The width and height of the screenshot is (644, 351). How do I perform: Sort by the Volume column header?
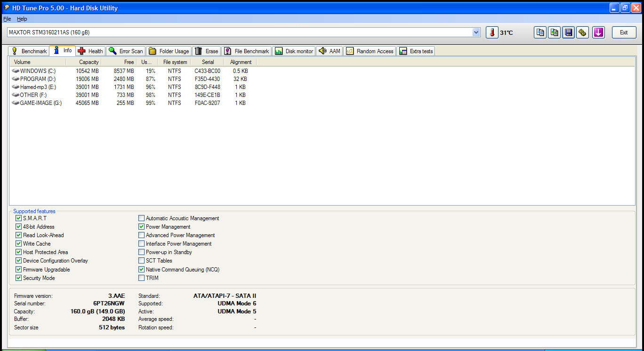click(x=38, y=62)
